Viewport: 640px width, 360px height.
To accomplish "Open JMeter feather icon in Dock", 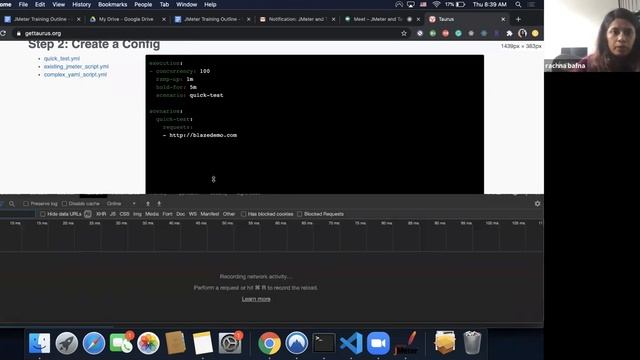I will click(406, 343).
